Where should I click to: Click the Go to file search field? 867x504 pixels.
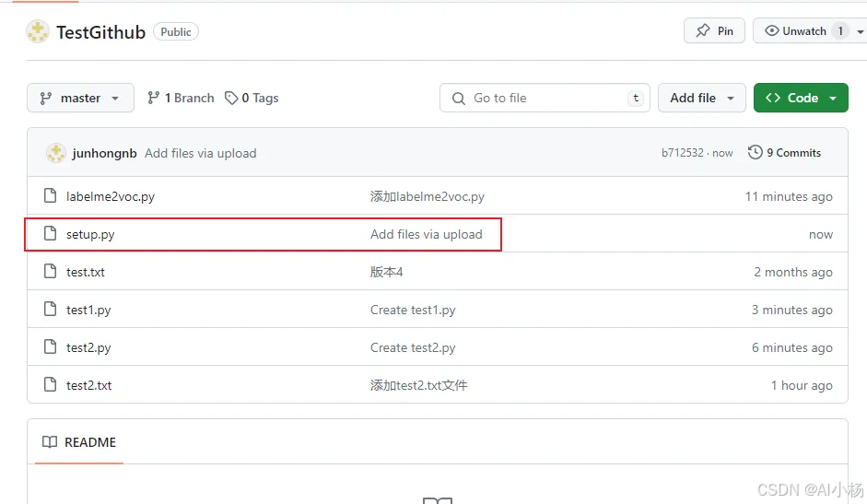pos(545,98)
